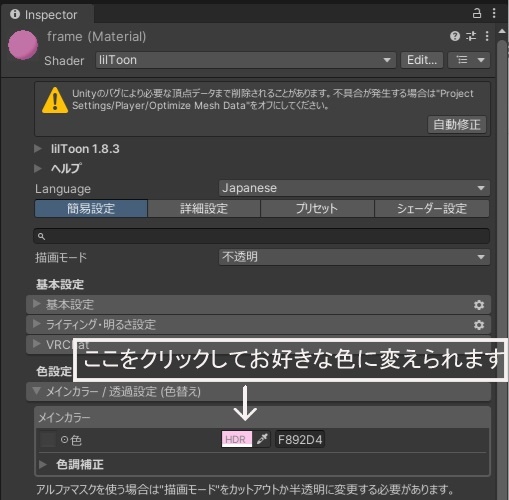Open the Language dropdown set to Japanese
This screenshot has height=500, width=509.
pyautogui.click(x=354, y=188)
